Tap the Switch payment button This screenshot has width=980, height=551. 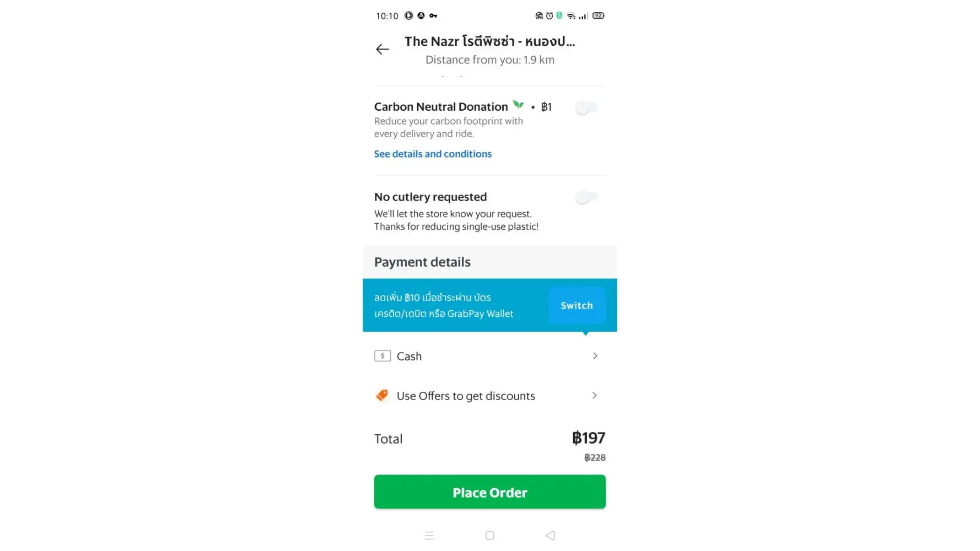pyautogui.click(x=577, y=305)
